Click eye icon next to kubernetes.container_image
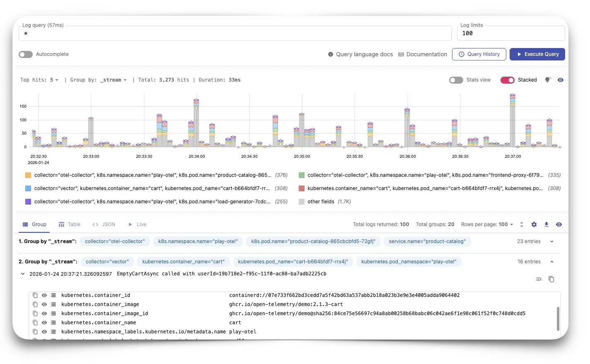The width and height of the screenshot is (590, 364). click(x=44, y=304)
